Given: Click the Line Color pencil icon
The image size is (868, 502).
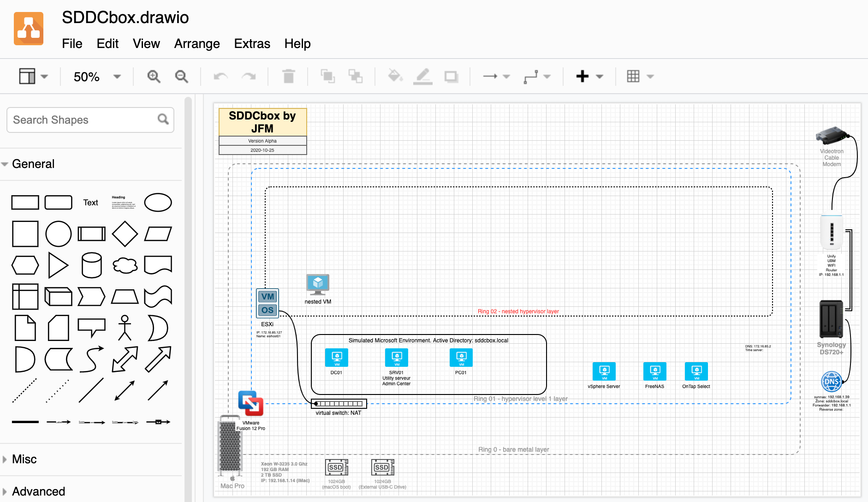Looking at the screenshot, I should (x=423, y=76).
